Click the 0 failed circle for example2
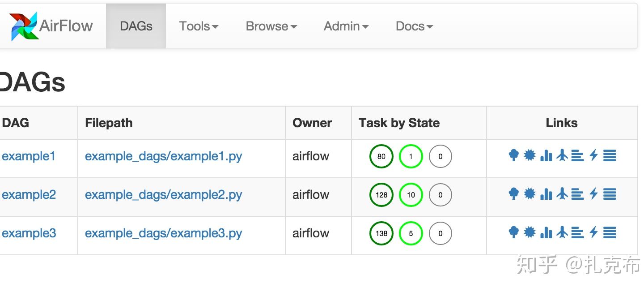Image resolution: width=644 pixels, height=292 pixels. coord(440,195)
